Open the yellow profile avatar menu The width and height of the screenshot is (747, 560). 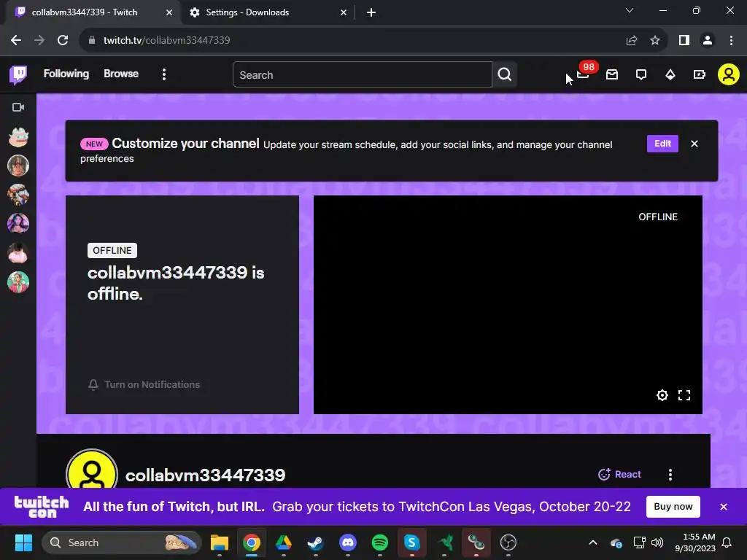pyautogui.click(x=728, y=74)
